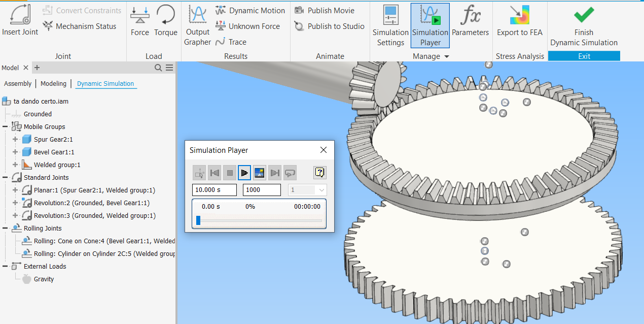This screenshot has height=324, width=644.
Task: Expand the Welded group:1 node
Action: point(15,165)
